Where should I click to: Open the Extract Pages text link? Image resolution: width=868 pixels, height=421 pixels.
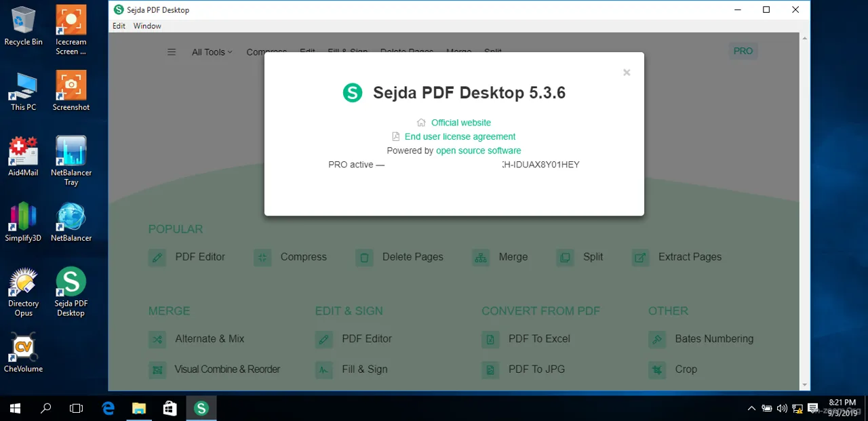(690, 257)
